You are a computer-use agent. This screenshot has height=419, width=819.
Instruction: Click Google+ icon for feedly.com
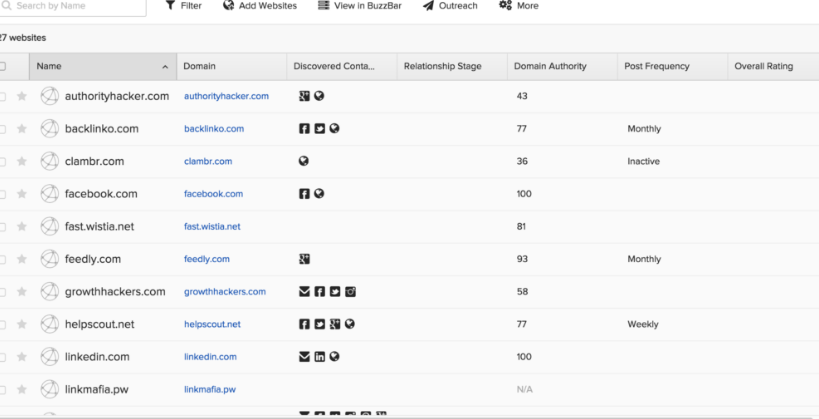pos(304,259)
